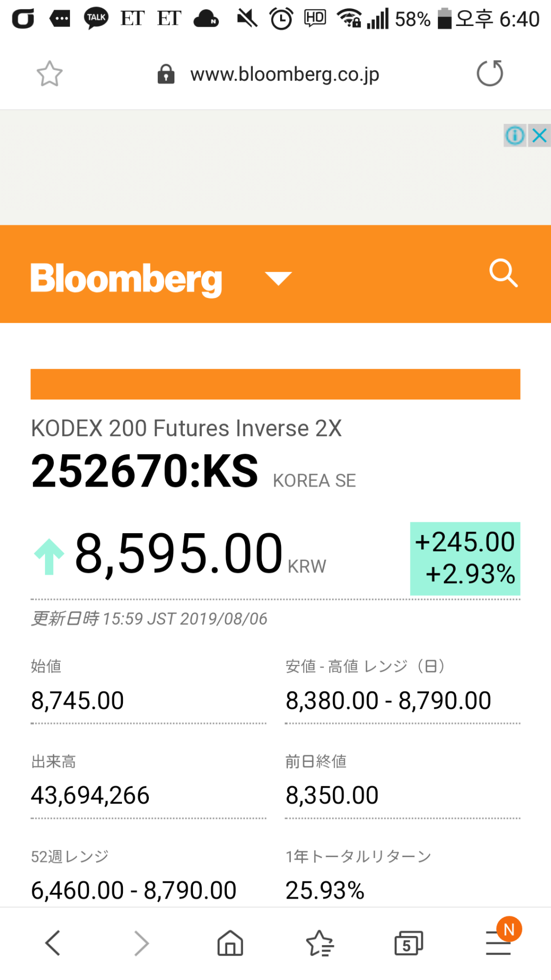Go forward to next page
This screenshot has width=551, height=980.
(141, 943)
